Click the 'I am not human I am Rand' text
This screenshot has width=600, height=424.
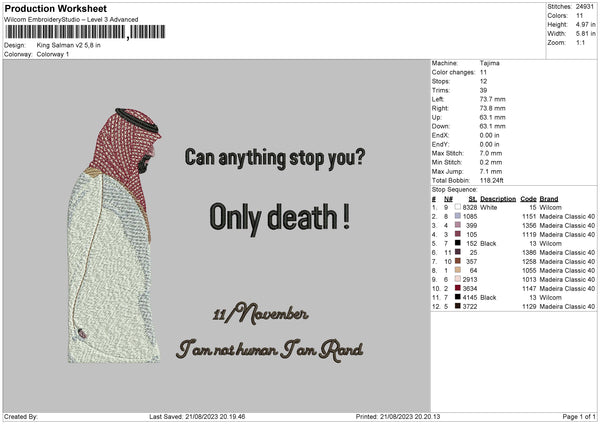pos(270,350)
